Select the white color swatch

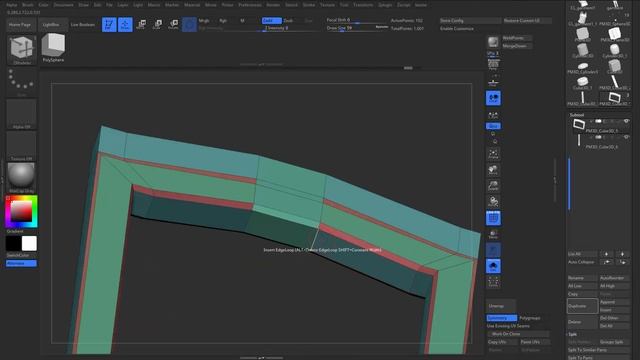coord(29,244)
